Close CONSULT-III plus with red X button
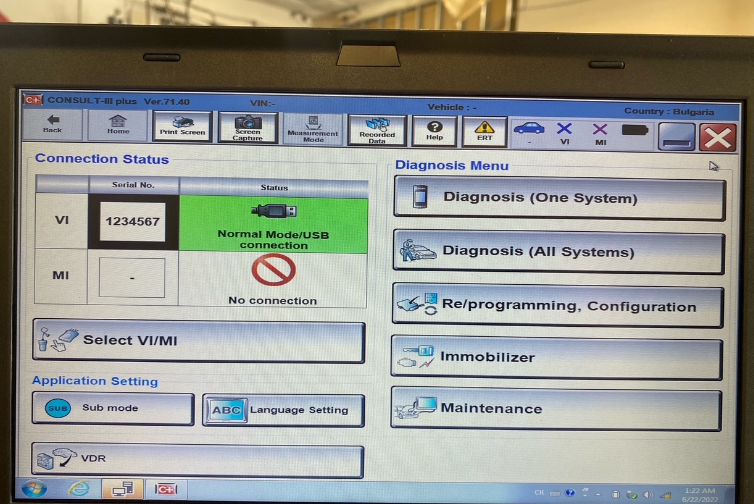The width and height of the screenshot is (754, 504). [x=717, y=138]
